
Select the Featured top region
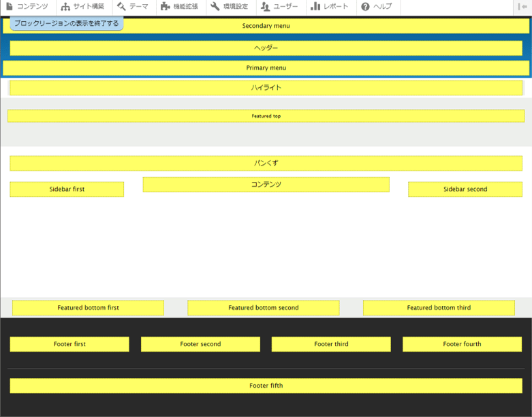[x=266, y=116]
